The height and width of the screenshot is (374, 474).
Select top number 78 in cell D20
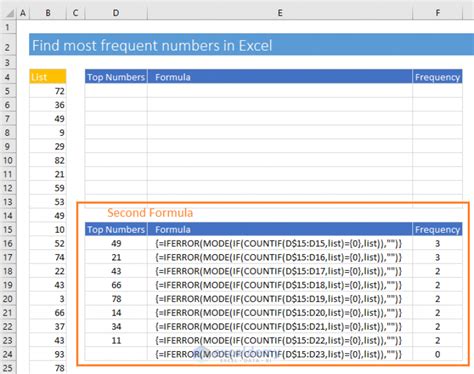point(116,299)
